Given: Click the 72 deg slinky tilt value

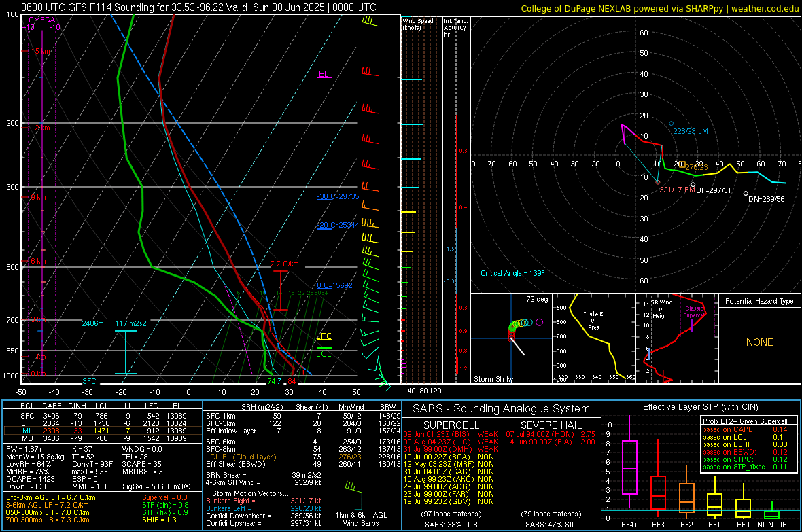Looking at the screenshot, I should (537, 299).
